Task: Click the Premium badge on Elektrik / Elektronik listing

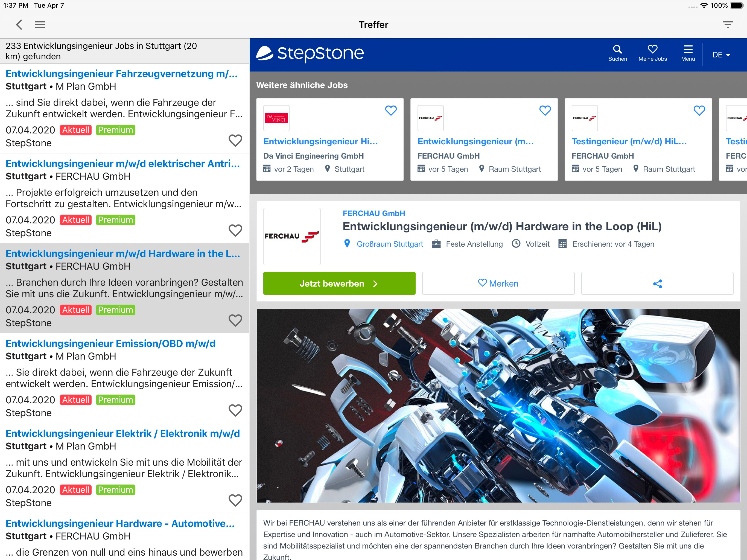Action: pos(115,490)
